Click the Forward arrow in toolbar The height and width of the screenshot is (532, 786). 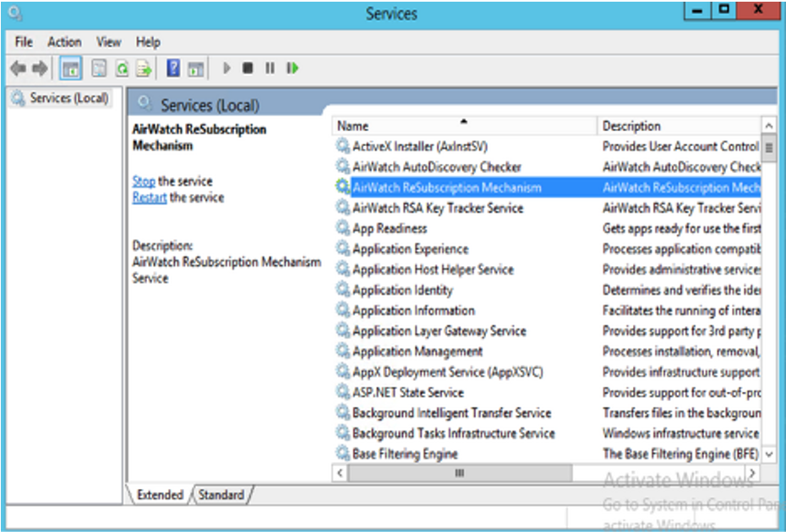[x=39, y=68]
